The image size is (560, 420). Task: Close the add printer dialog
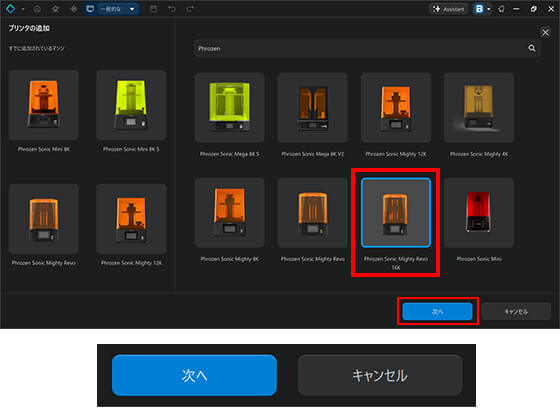545,32
